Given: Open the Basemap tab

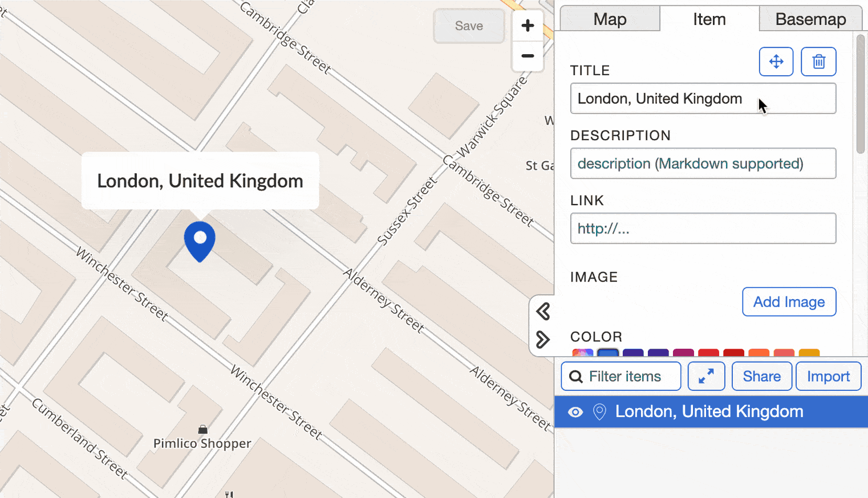Looking at the screenshot, I should click(810, 19).
